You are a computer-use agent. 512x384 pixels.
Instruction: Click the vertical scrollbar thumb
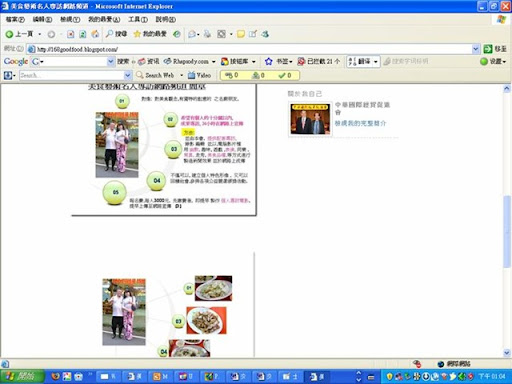(507, 232)
